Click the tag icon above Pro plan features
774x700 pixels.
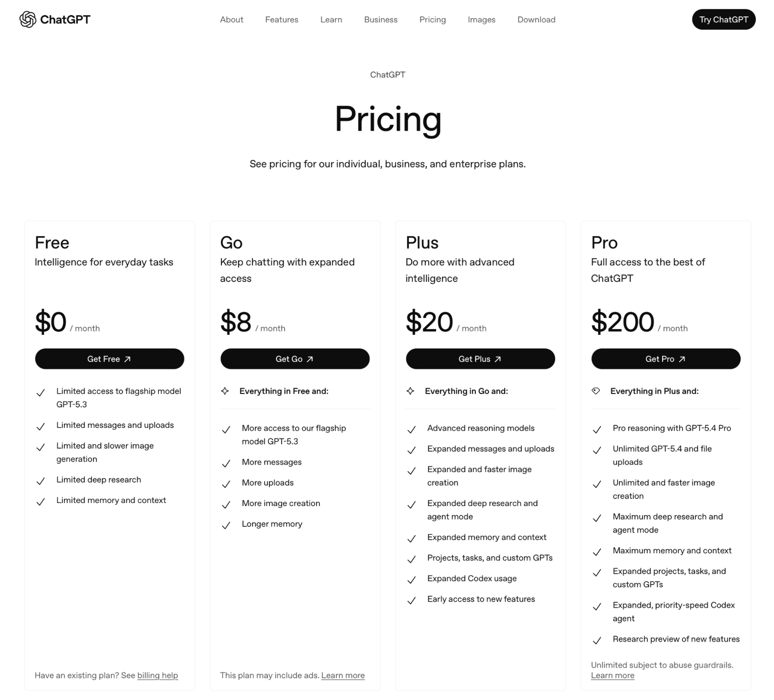pyautogui.click(x=596, y=391)
